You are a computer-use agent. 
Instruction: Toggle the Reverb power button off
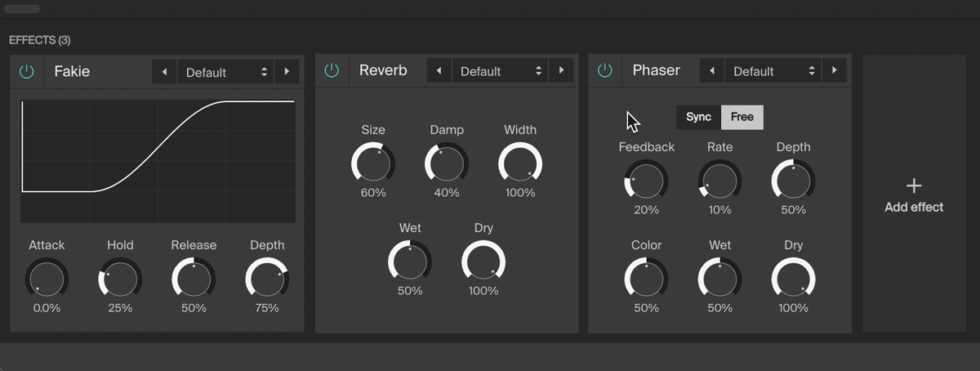pos(332,71)
